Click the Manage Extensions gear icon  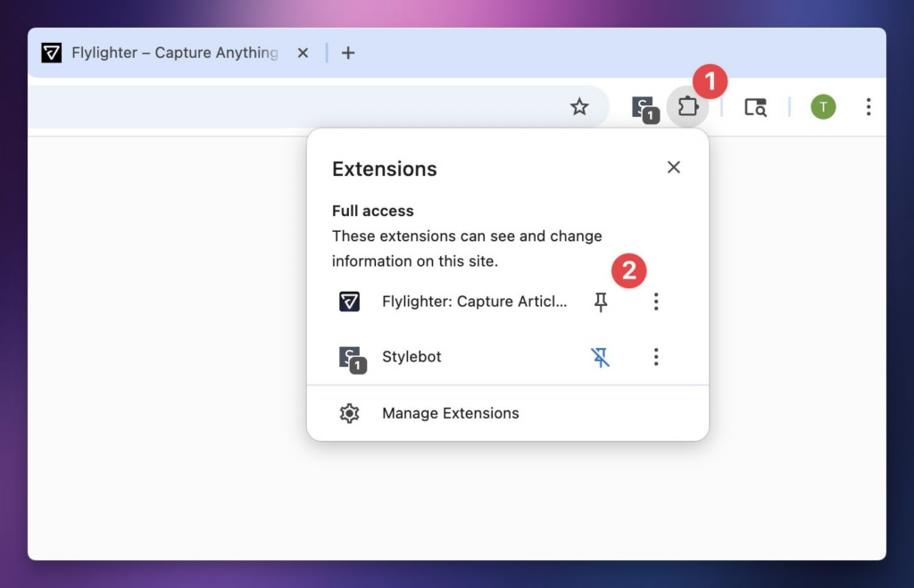[349, 413]
